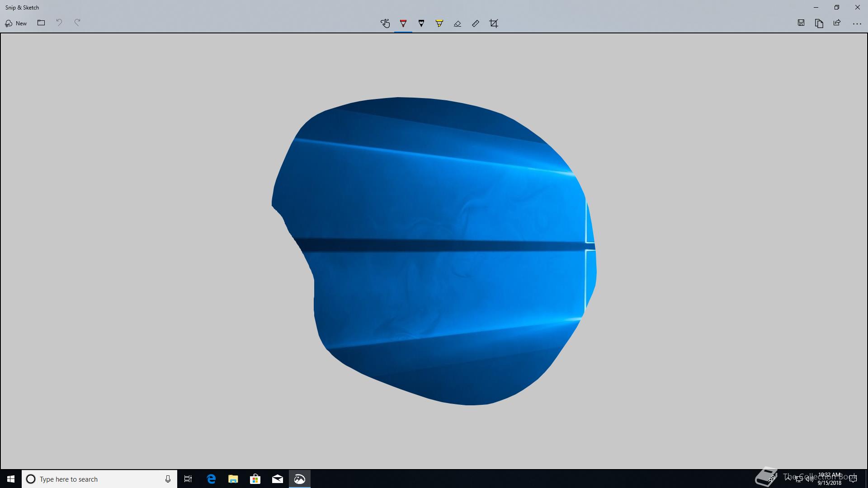Image resolution: width=868 pixels, height=488 pixels.
Task: Click the Snip & Sketch taskbar icon
Action: coord(299,479)
